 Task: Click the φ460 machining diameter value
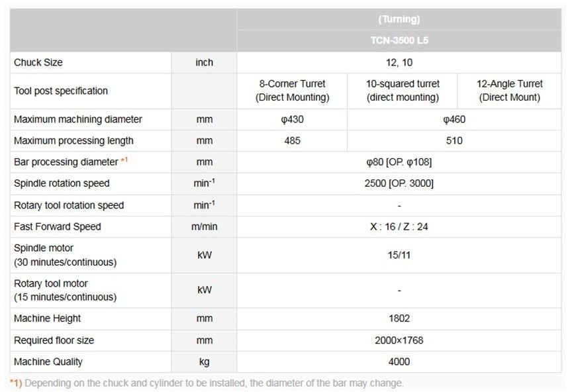point(454,119)
